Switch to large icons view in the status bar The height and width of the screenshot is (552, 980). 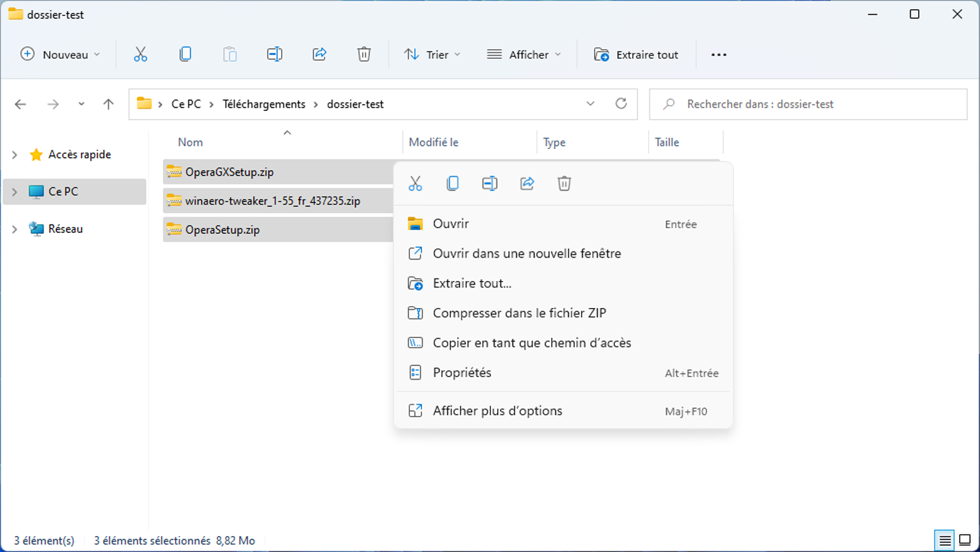pos(965,540)
